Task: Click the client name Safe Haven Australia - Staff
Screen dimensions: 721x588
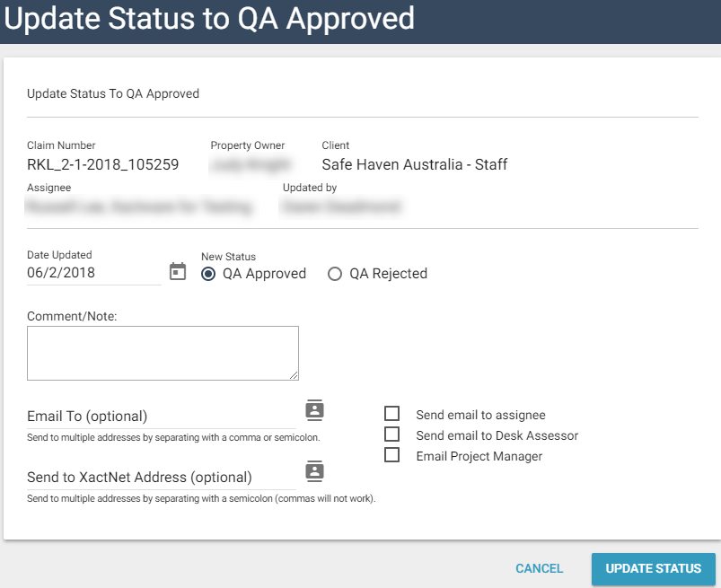Action: tap(414, 164)
